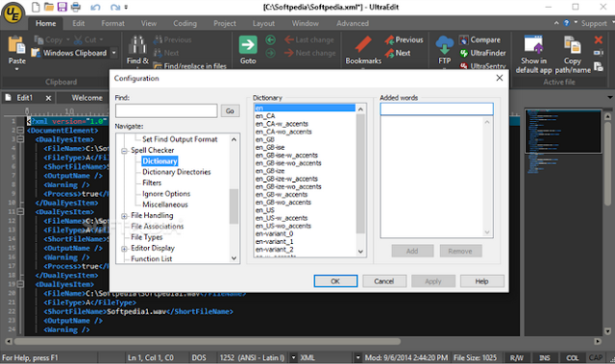The width and height of the screenshot is (615, 364).
Task: Click the Go button next to Find
Action: (230, 110)
